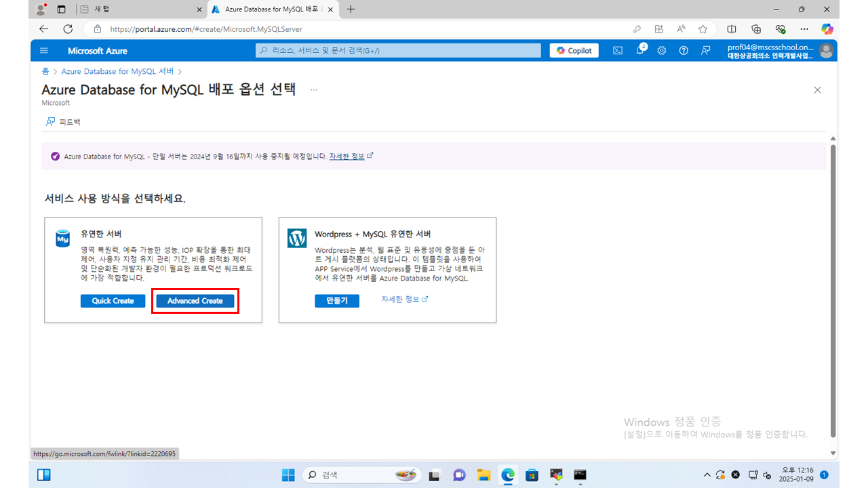Click the Azure search box

tap(398, 51)
